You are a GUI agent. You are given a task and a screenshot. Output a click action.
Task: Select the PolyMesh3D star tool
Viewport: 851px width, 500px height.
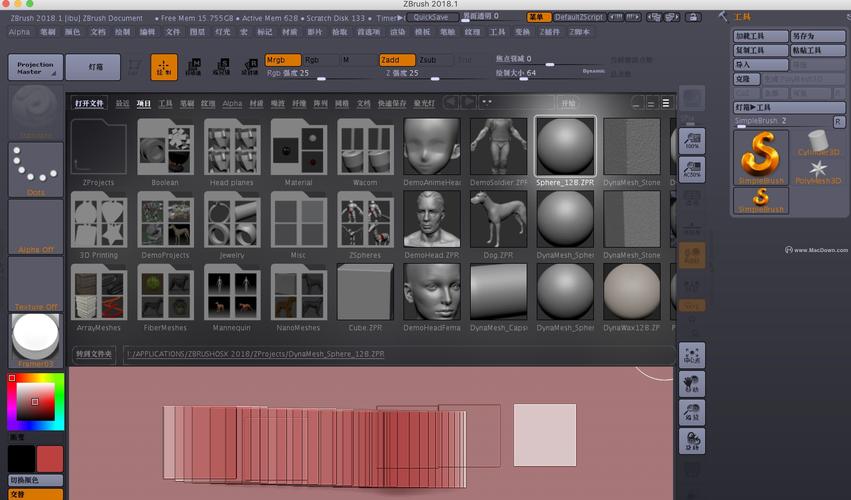click(x=818, y=172)
